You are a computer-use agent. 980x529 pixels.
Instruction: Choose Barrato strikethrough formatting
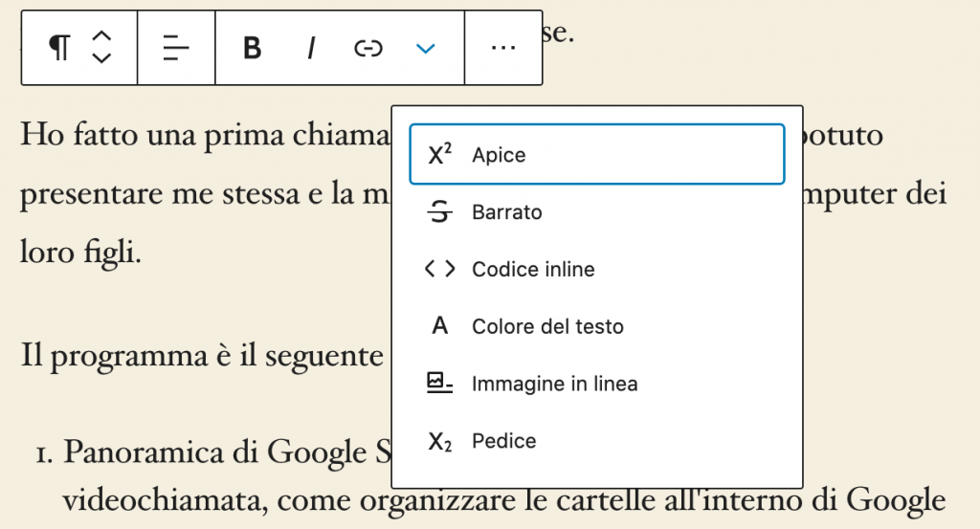point(597,212)
